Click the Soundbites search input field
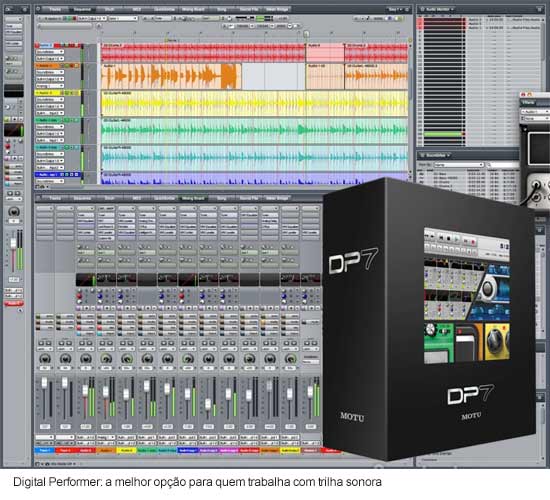The width and height of the screenshot is (550, 500). pyautogui.click(x=504, y=165)
